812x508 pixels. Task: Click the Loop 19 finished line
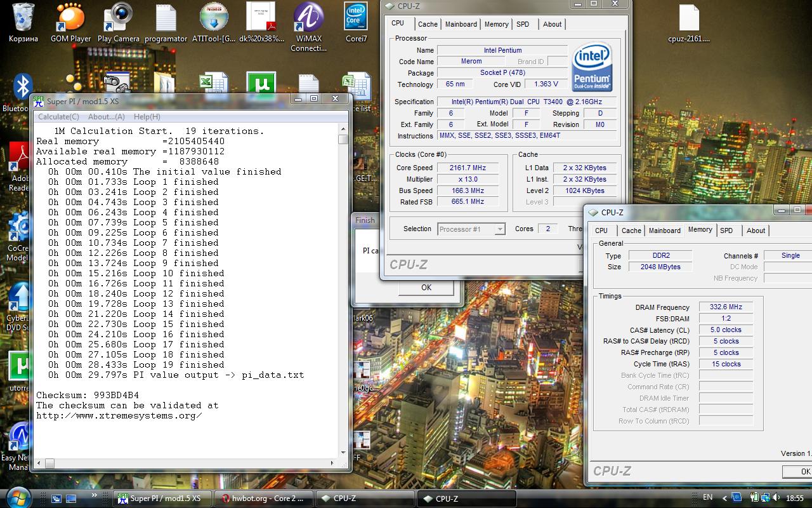point(136,364)
